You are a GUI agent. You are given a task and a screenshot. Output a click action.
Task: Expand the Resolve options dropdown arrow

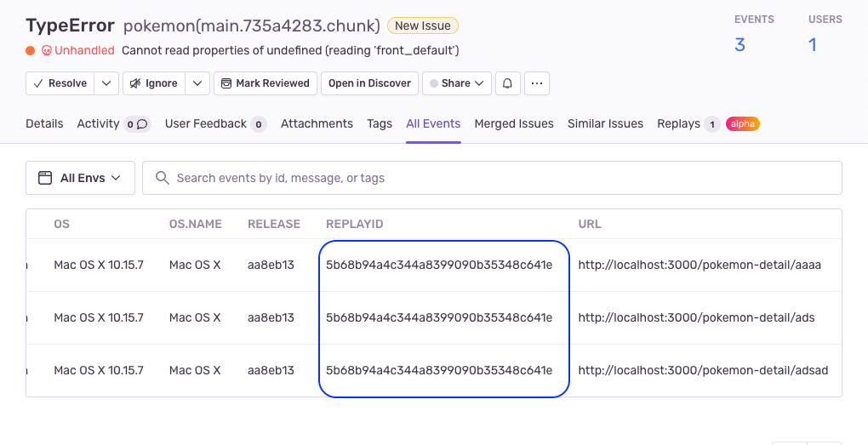click(x=106, y=83)
